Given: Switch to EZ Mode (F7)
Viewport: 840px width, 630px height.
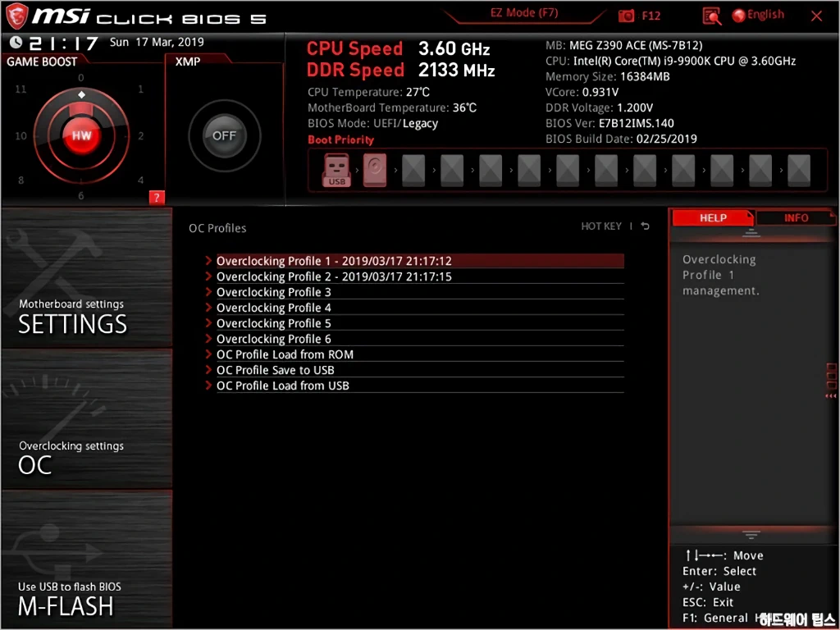Looking at the screenshot, I should 524,13.
